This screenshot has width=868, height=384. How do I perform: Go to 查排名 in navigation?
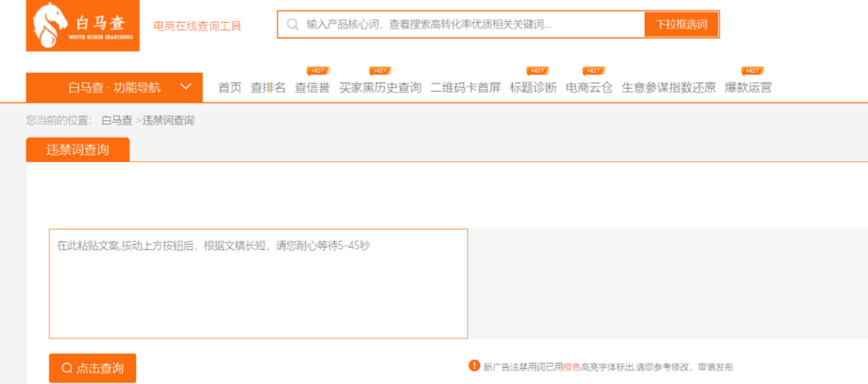268,87
